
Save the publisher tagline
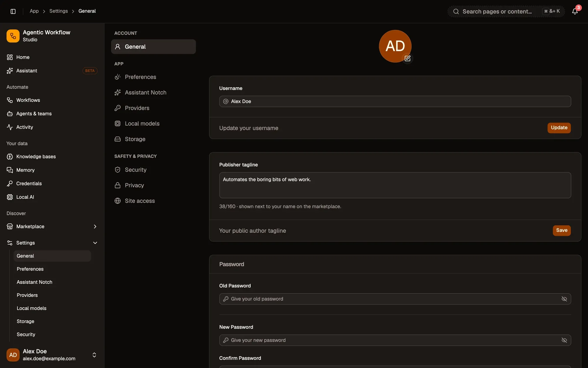coord(562,231)
